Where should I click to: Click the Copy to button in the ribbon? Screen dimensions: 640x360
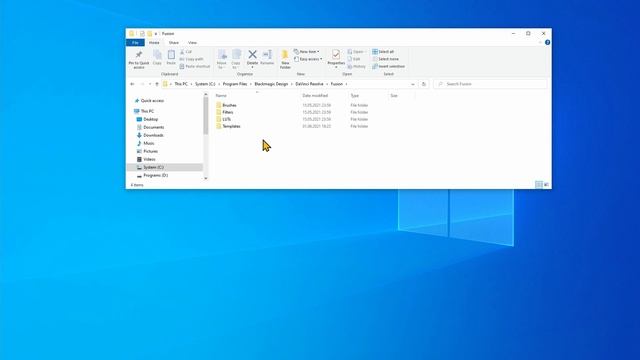(x=236, y=59)
